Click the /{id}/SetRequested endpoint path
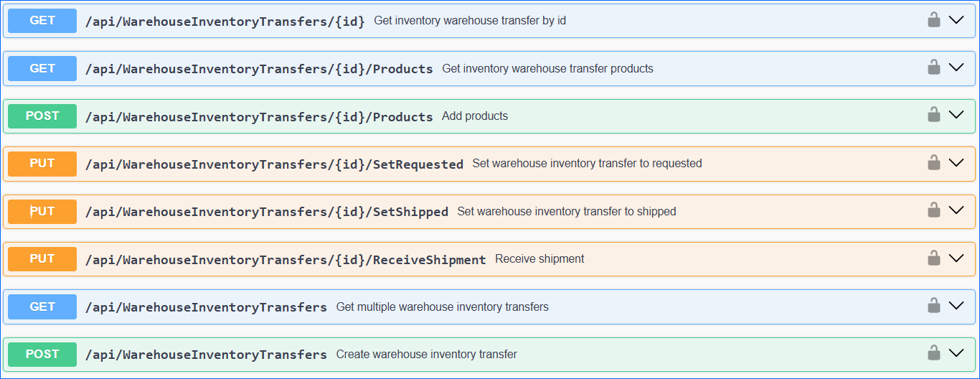This screenshot has height=379, width=980. 274,164
